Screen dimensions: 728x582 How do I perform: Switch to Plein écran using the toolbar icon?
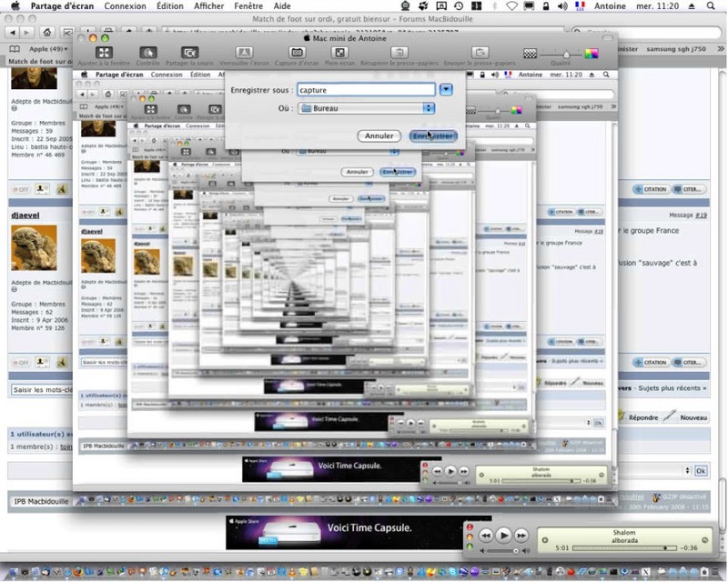339,53
